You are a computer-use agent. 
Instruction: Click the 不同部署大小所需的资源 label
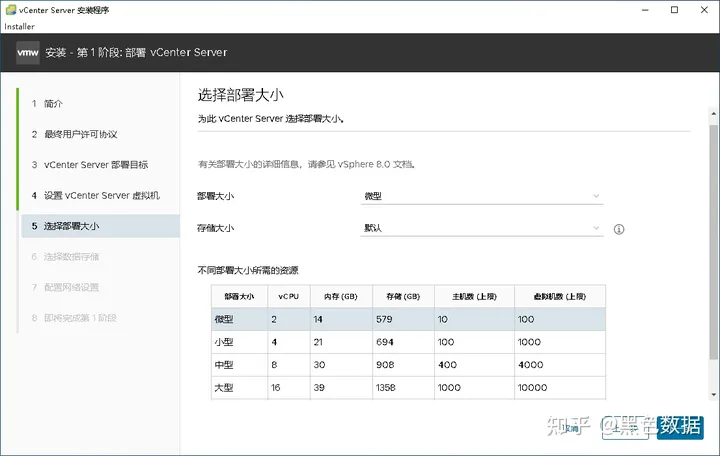click(248, 270)
